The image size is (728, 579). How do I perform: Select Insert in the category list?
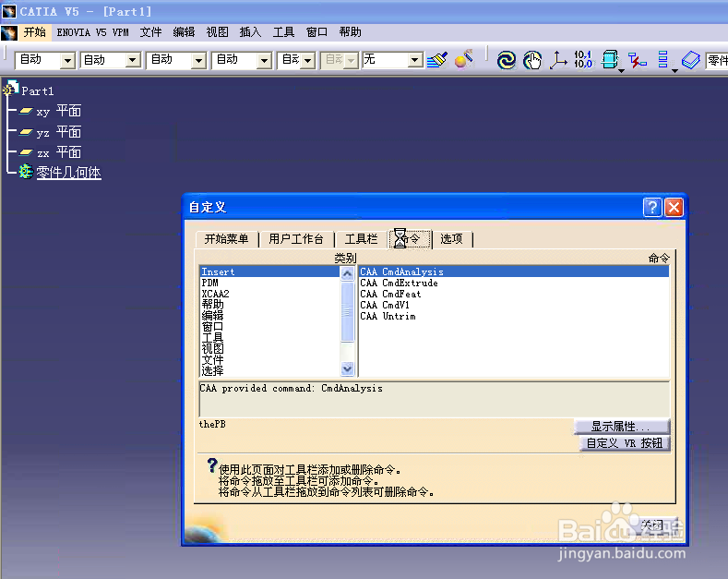(x=269, y=271)
